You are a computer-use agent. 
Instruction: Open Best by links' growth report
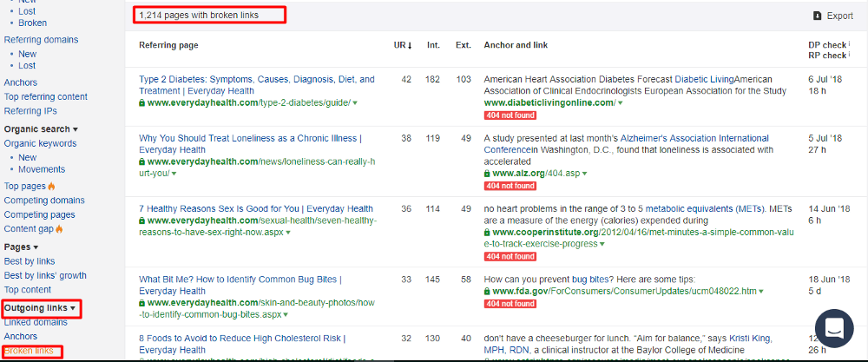coord(45,276)
